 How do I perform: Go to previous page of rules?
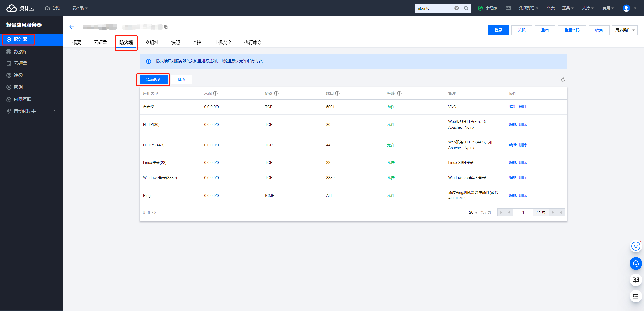click(509, 212)
